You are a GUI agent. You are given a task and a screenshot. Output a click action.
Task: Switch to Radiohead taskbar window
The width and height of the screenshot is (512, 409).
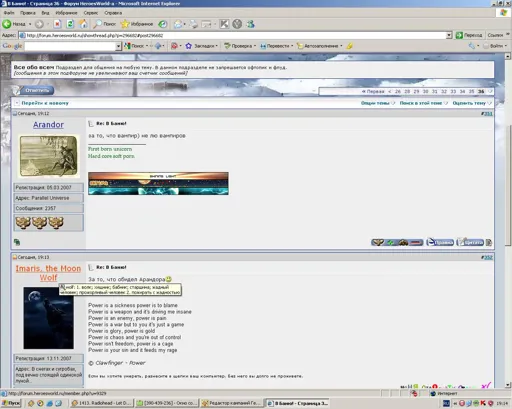click(x=102, y=403)
